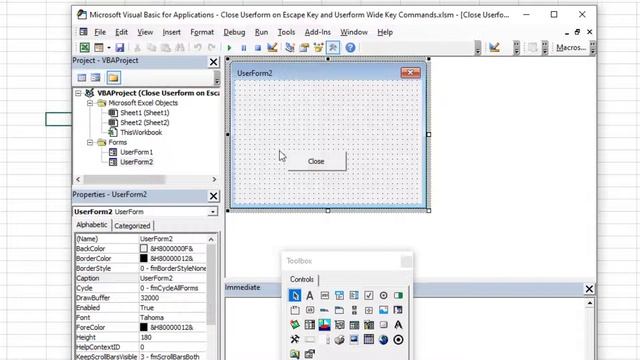
Task: Click the Break pause icon
Action: click(244, 48)
